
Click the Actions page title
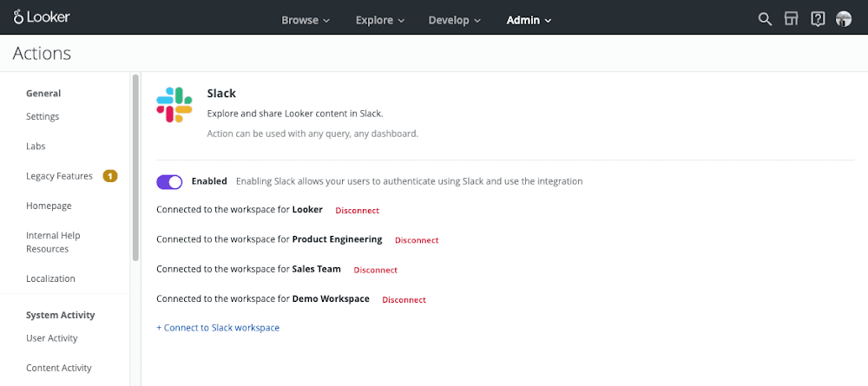(x=42, y=53)
